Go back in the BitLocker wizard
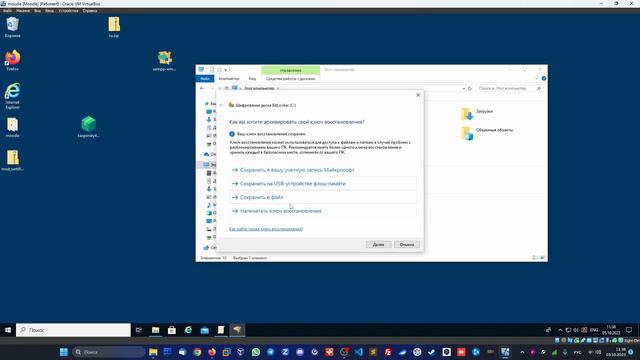This screenshot has width=640, height=360. 221,105
